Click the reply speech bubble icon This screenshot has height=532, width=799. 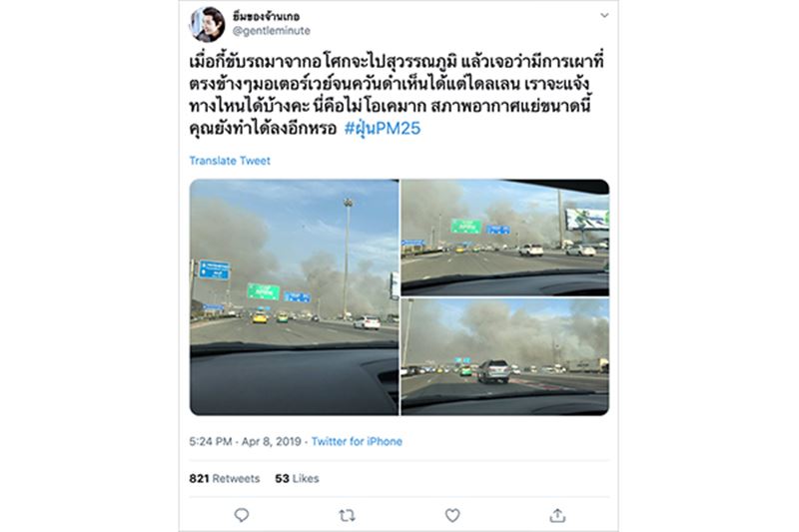242,515
